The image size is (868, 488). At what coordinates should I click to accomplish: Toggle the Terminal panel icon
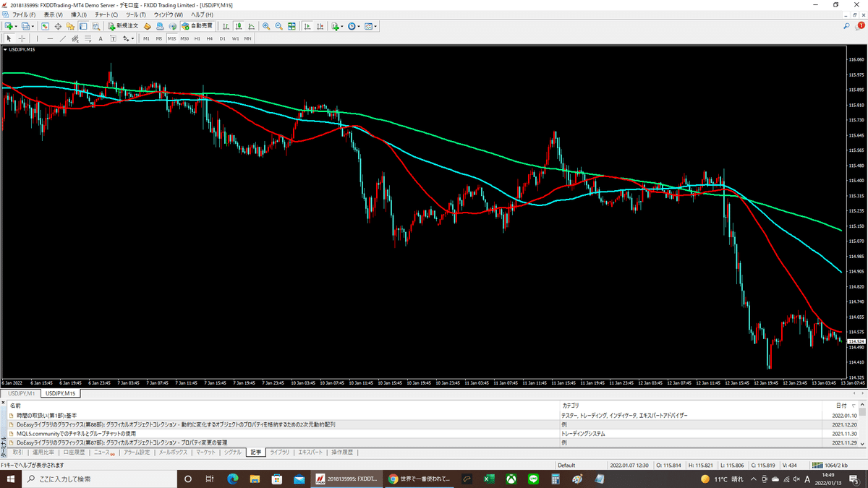83,26
